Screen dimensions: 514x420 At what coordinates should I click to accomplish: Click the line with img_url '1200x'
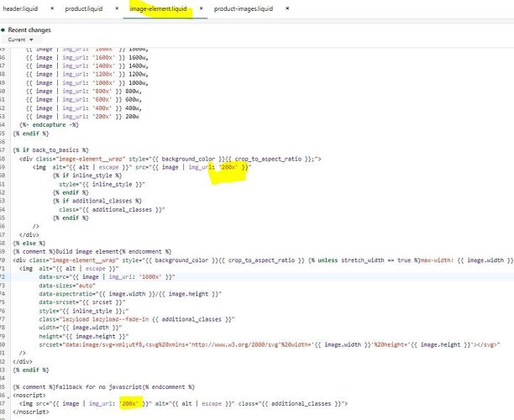click(87, 74)
